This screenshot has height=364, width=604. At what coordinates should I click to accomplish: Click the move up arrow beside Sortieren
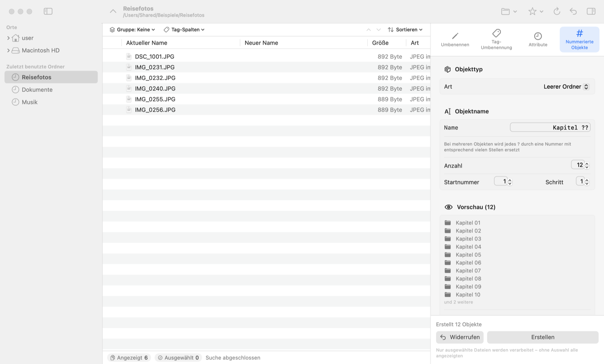click(368, 29)
